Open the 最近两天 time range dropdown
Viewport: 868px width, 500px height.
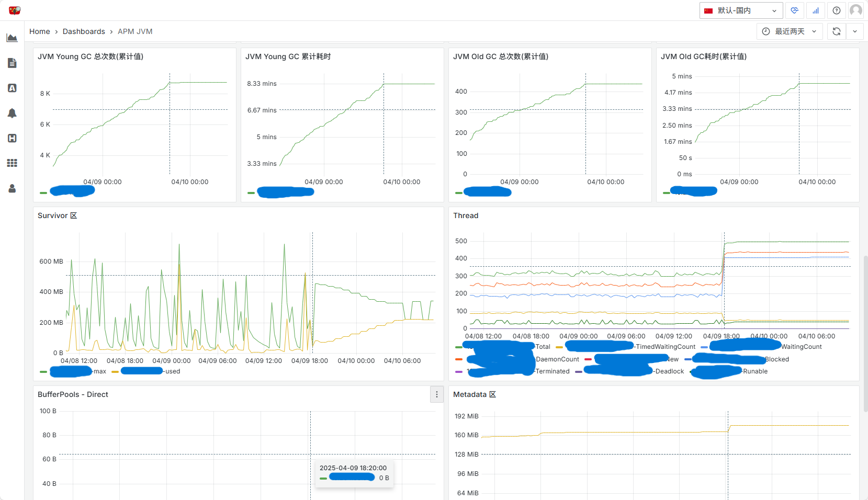point(790,31)
